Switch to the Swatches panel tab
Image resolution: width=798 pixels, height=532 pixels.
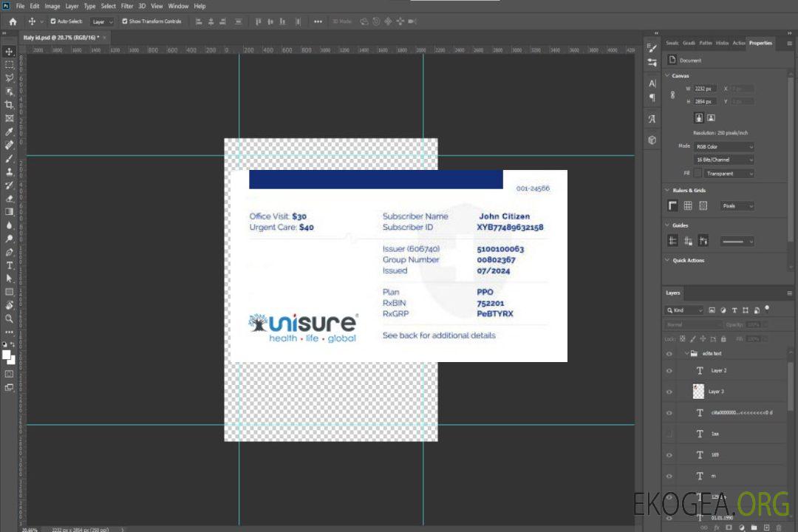pos(672,43)
